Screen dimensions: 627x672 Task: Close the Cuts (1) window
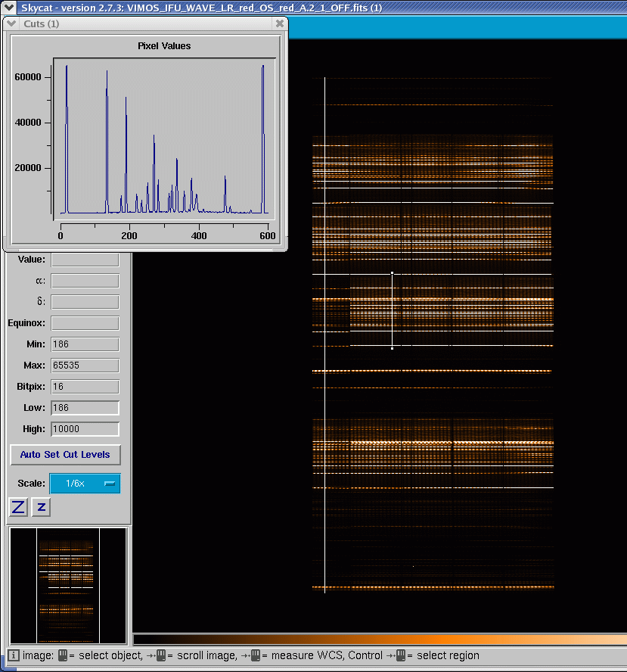pos(280,23)
